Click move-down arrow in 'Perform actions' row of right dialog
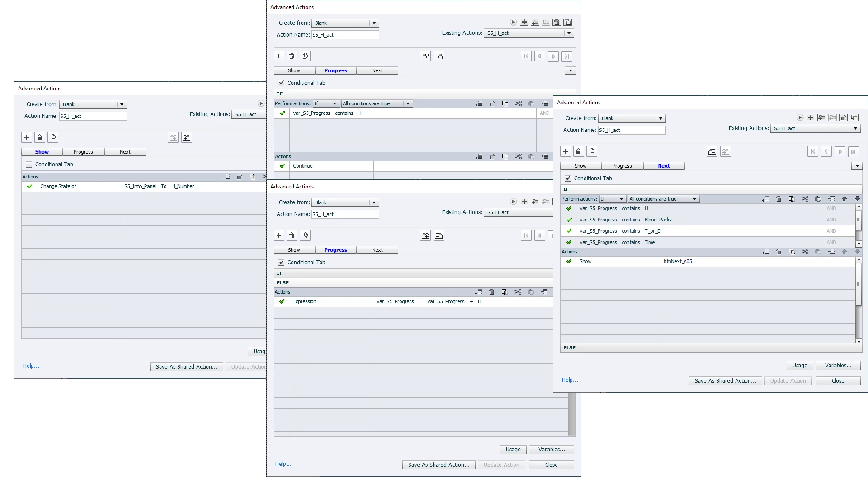Viewport: 868px width, 488px height. [x=857, y=199]
